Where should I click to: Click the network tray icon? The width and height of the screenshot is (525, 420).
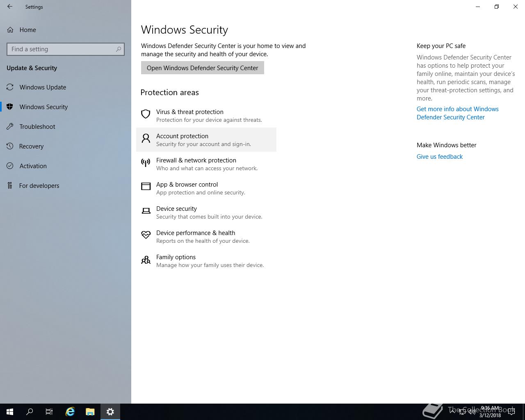point(462,412)
